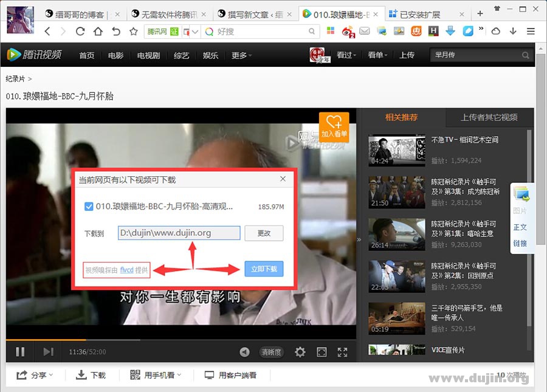Seek on the video progress bar

point(181,339)
